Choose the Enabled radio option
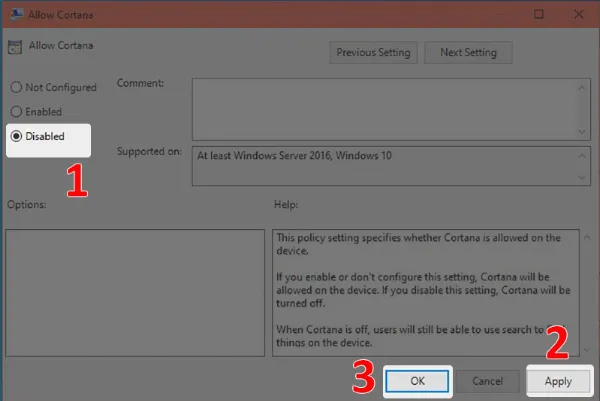 coord(16,112)
